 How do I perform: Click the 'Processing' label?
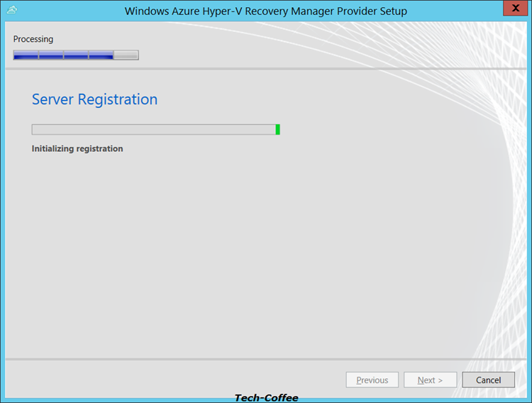33,39
